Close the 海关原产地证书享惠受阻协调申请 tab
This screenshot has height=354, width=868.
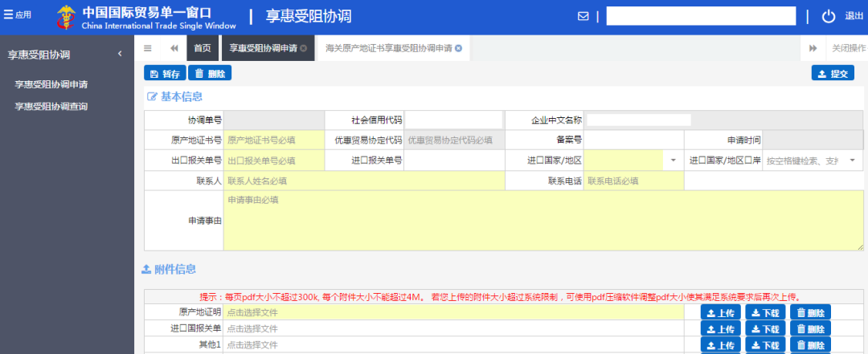(458, 48)
